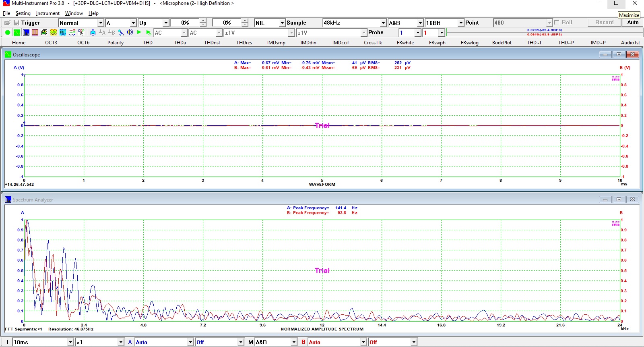Click the blue A channel button at bottom

point(130,342)
